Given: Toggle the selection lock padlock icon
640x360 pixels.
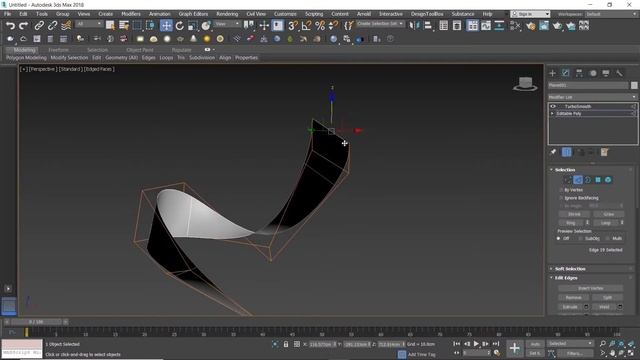Looking at the screenshot, I should tap(286, 344).
